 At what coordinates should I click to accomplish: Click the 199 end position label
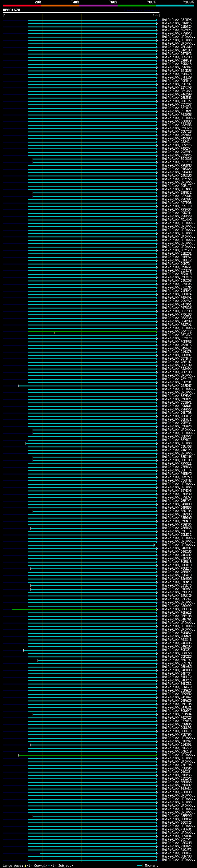pos(155,15)
